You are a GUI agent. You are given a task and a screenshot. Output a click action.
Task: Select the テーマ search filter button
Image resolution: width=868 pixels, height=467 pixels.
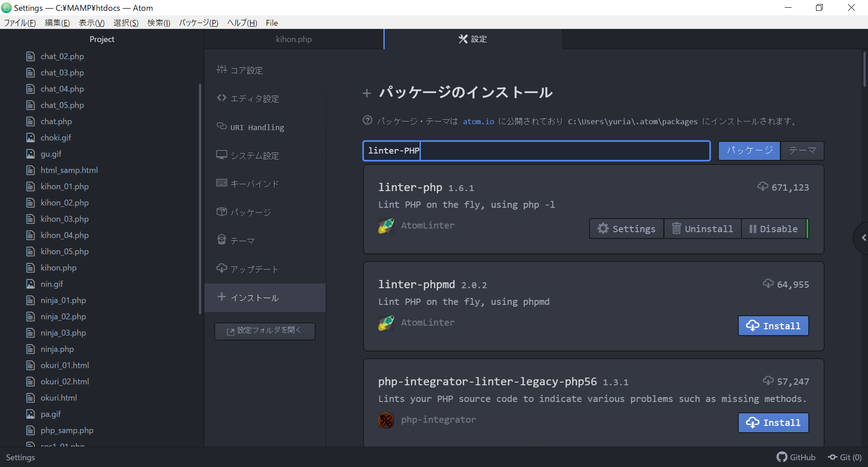(802, 150)
